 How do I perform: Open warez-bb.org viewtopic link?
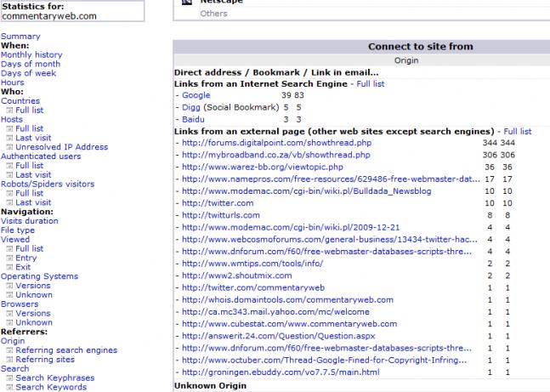click(263, 167)
